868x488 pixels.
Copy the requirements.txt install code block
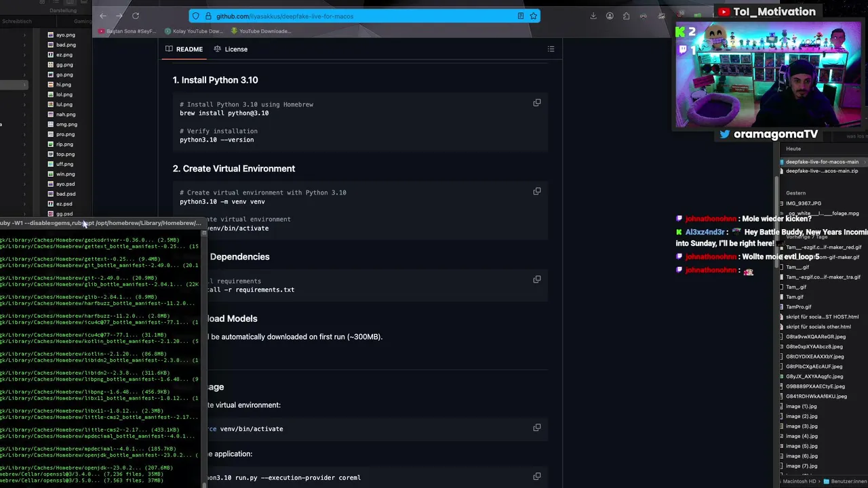tap(536, 279)
